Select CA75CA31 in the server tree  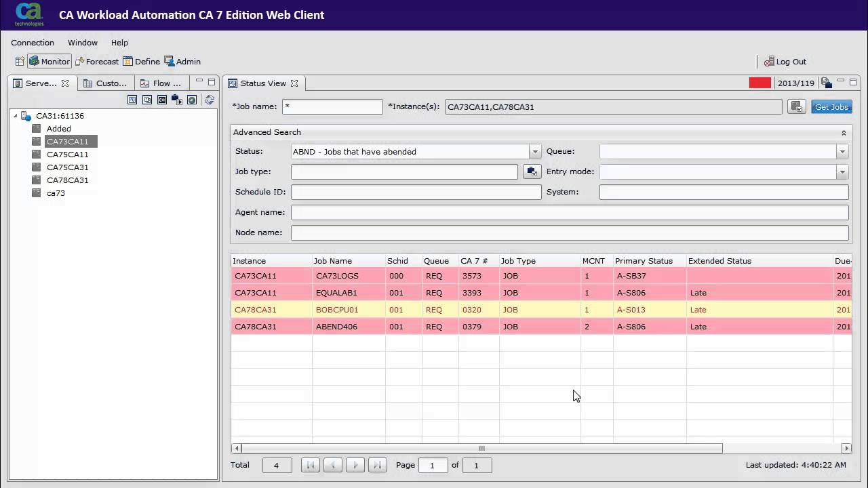pos(68,167)
